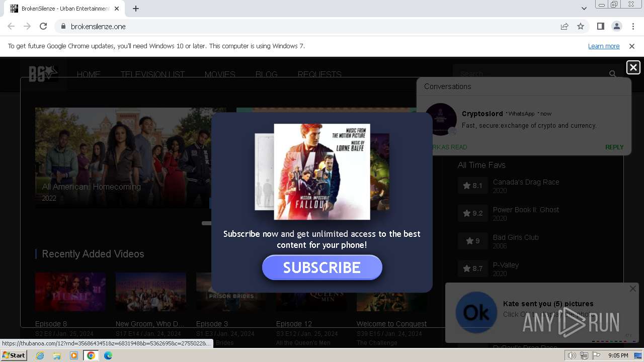Viewport: 644px width, 362px height.
Task: Click the browser forward arrow
Action: pos(27,26)
